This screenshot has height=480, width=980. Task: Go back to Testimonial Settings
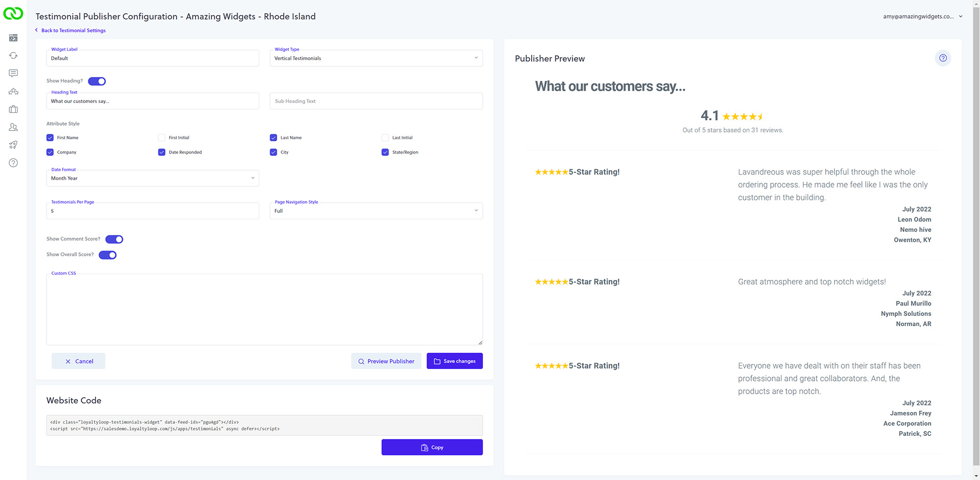[x=71, y=30]
